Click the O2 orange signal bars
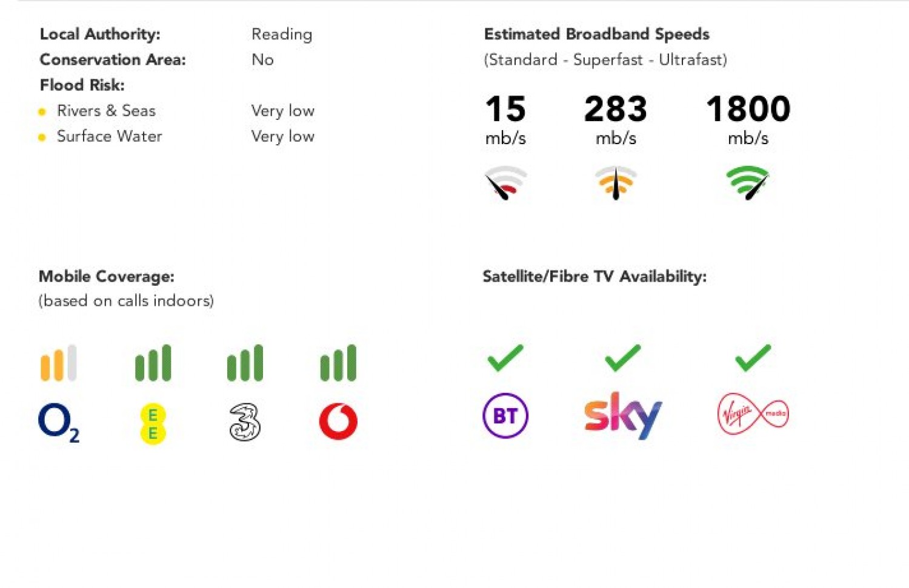The height and width of the screenshot is (588, 909). (x=58, y=363)
